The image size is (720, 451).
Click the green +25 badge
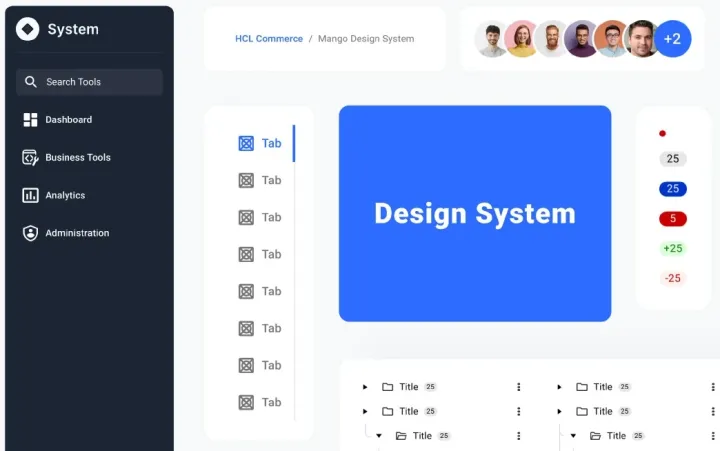coord(673,248)
